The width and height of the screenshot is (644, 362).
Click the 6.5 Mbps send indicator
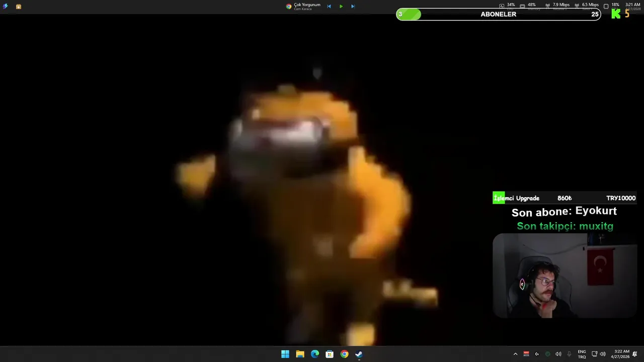[x=587, y=6]
